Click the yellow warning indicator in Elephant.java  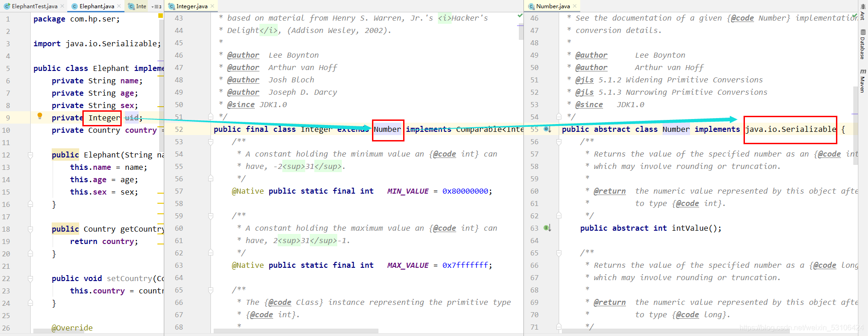tap(161, 16)
